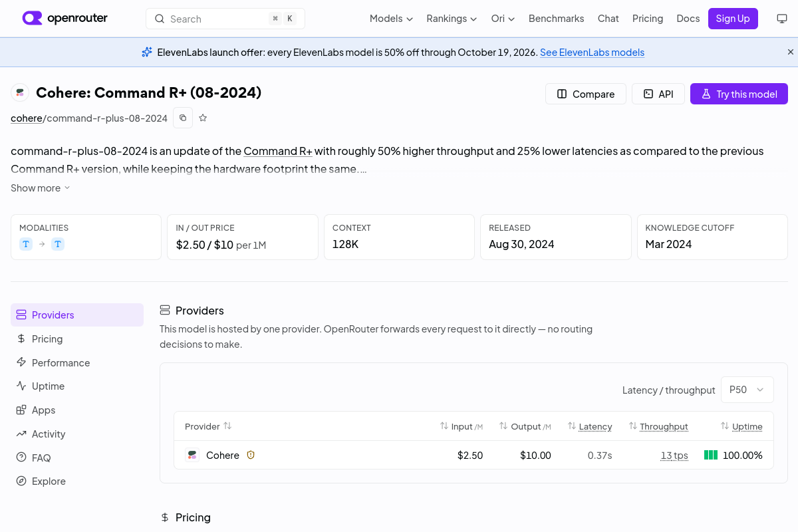Dismiss the ElevenLabs offer banner
Screen dimensions: 798x532
791,52
